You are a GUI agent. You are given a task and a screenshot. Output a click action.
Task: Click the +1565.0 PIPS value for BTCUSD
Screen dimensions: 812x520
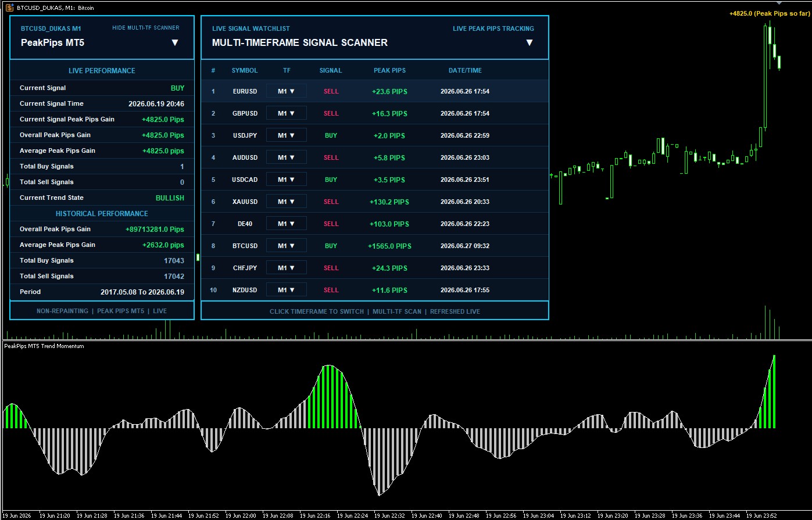tap(389, 246)
